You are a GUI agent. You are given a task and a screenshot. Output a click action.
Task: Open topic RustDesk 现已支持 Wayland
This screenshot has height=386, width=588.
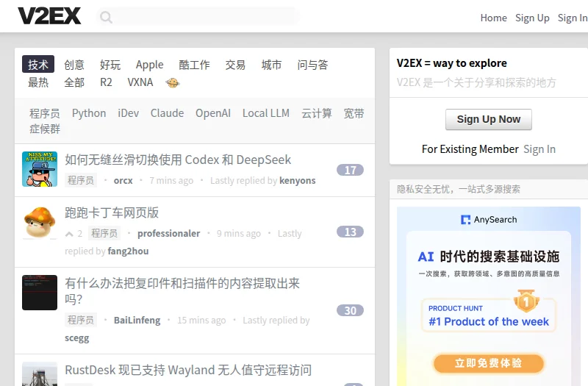click(x=188, y=371)
